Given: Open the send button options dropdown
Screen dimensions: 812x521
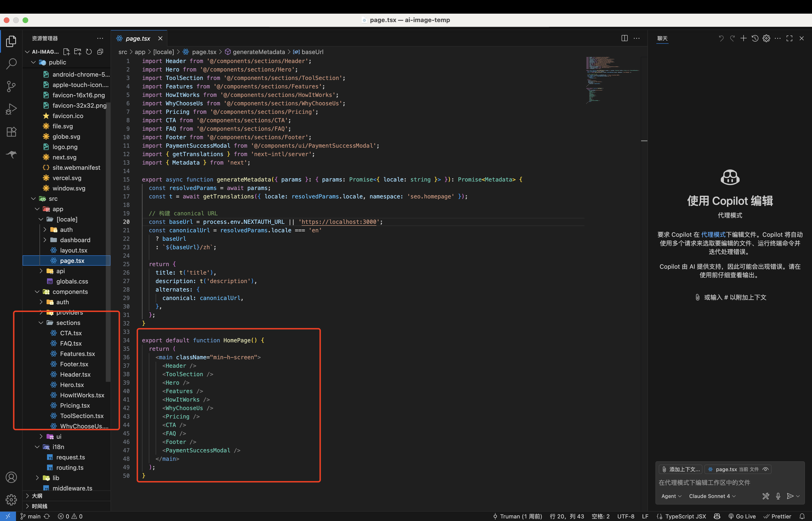Looking at the screenshot, I should (x=798, y=496).
